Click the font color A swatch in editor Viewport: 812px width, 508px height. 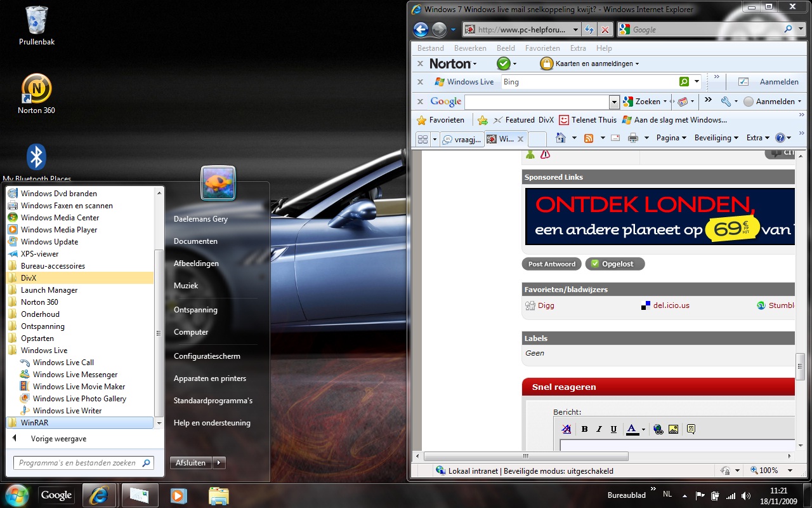tap(632, 430)
